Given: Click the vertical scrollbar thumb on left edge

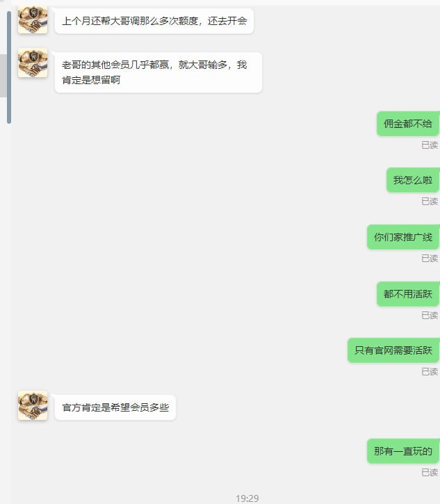Looking at the screenshot, I should [x=9, y=67].
